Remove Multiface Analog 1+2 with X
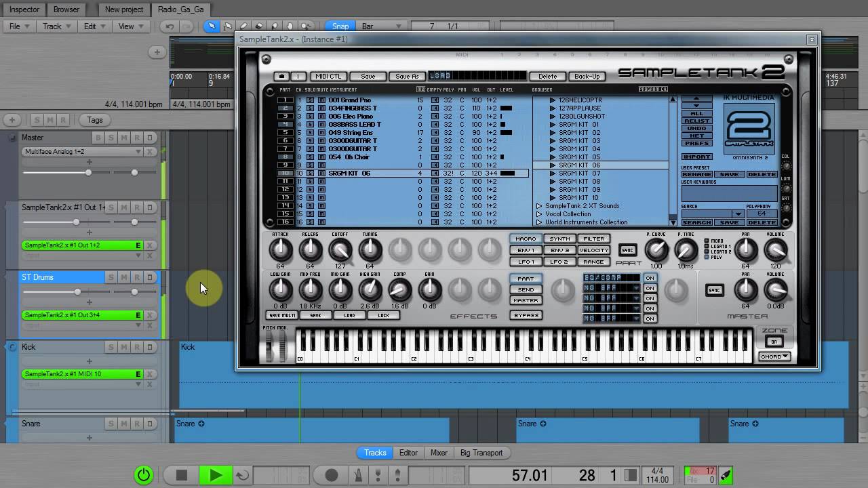The width and height of the screenshot is (868, 488). (x=150, y=152)
